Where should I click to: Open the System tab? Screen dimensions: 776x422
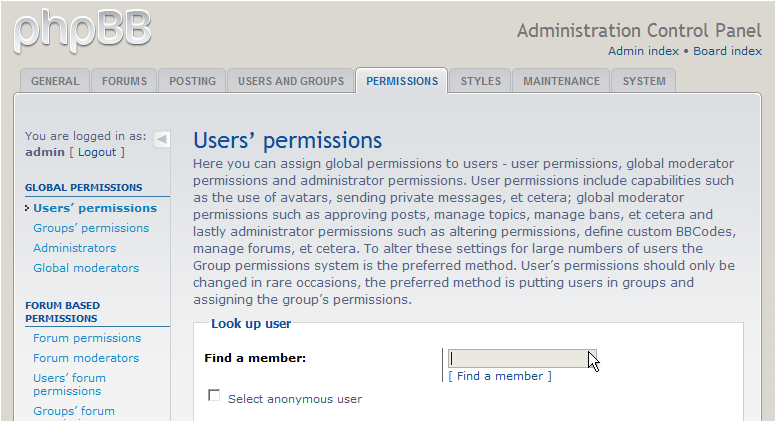pyautogui.click(x=643, y=81)
